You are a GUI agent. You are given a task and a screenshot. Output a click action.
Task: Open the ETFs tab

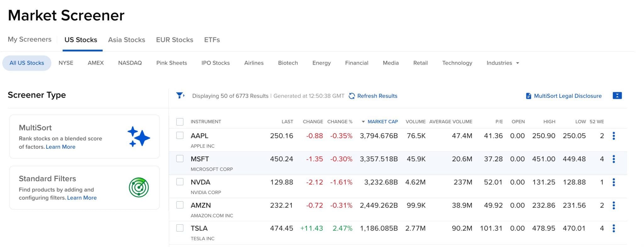click(212, 40)
